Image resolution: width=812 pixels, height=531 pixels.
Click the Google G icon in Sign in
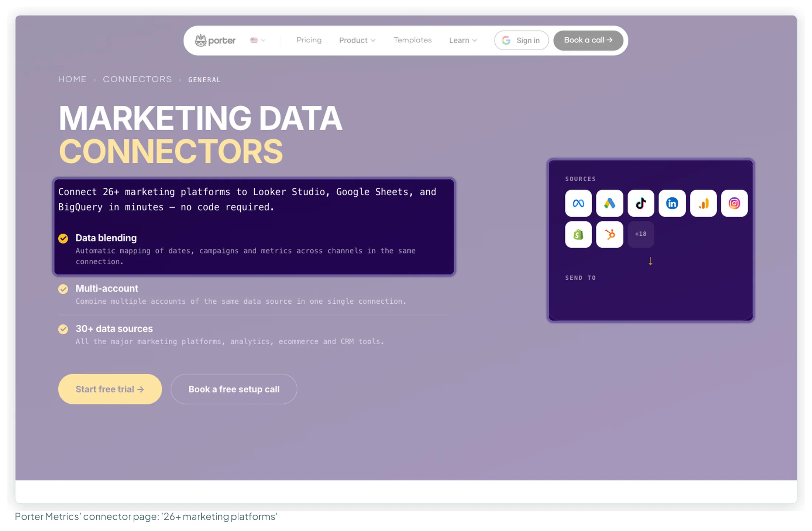506,40
